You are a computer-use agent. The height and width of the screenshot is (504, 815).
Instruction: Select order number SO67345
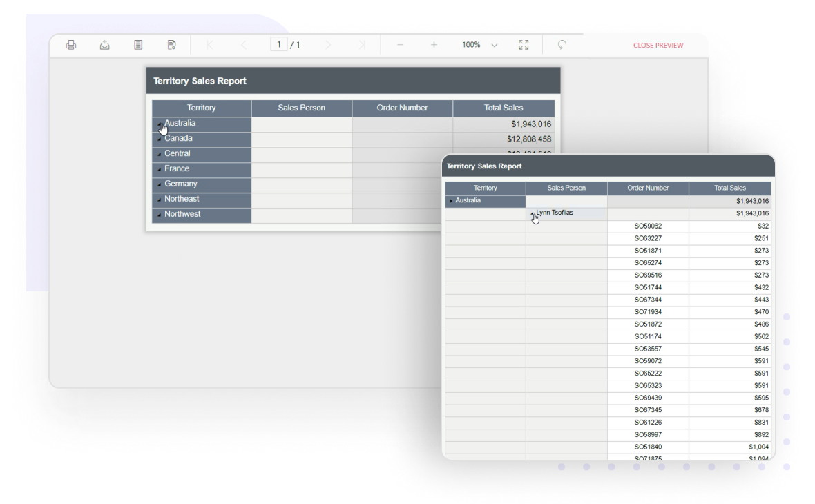click(x=648, y=411)
